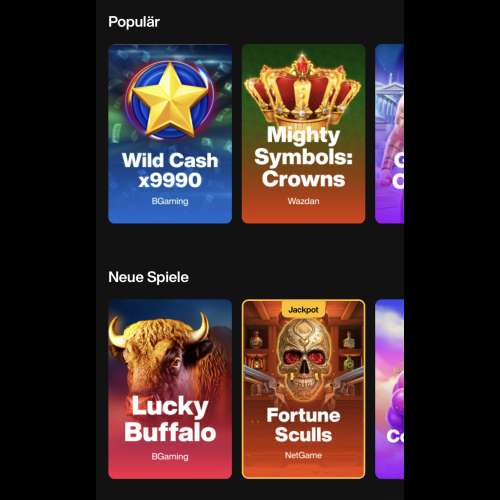Select the Neue Spiele section heading

(149, 277)
